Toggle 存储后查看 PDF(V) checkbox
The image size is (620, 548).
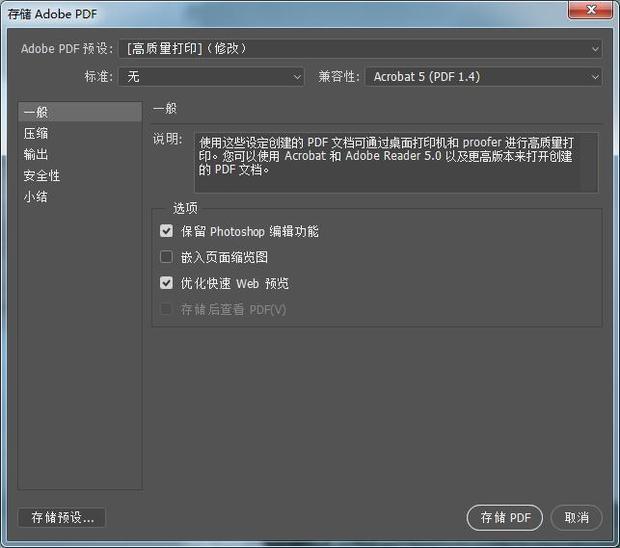click(x=166, y=309)
